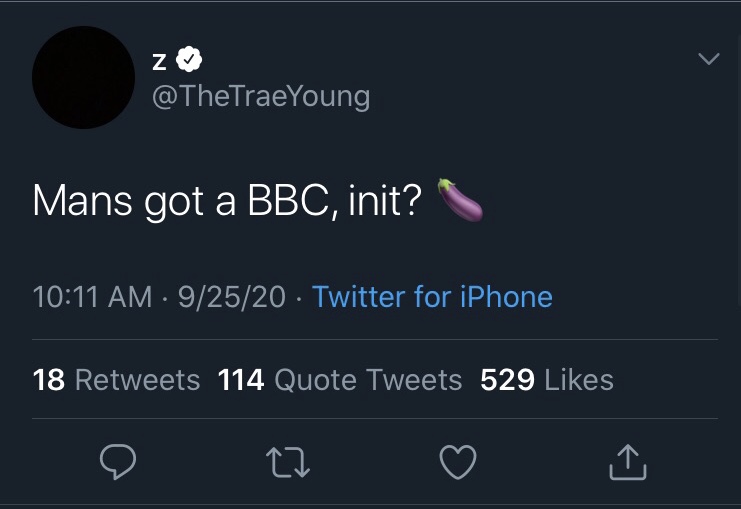
Task: Click the word "init?" in tweet
Action: (385, 200)
